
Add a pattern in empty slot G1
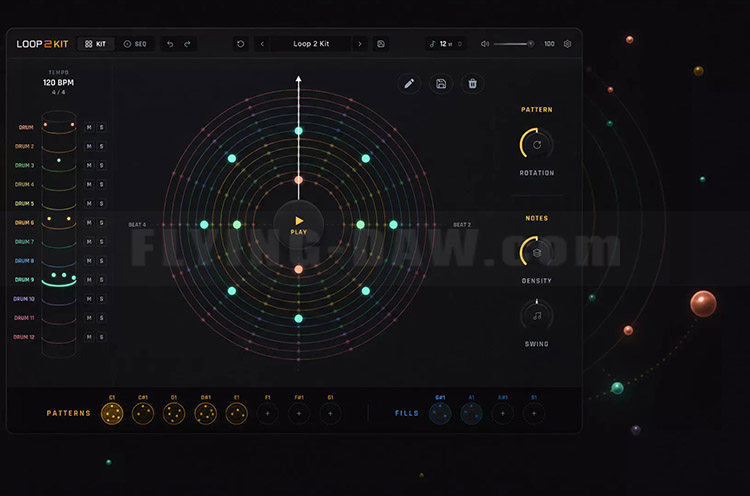tap(330, 414)
